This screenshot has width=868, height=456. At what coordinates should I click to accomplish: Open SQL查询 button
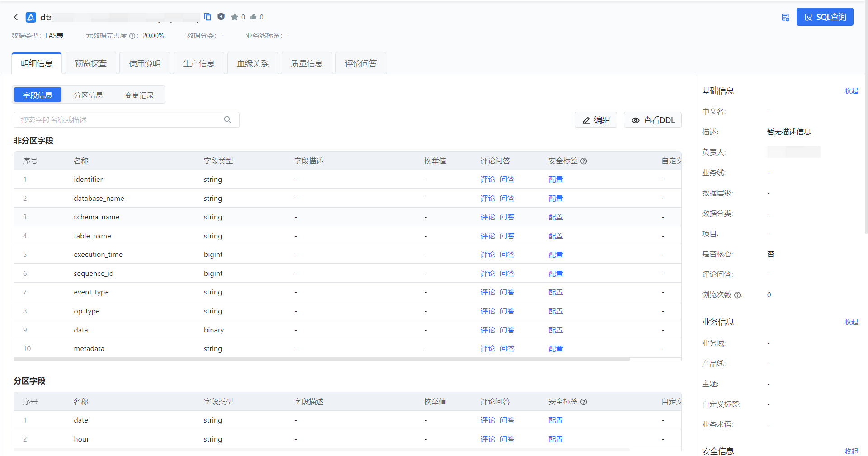pos(825,17)
